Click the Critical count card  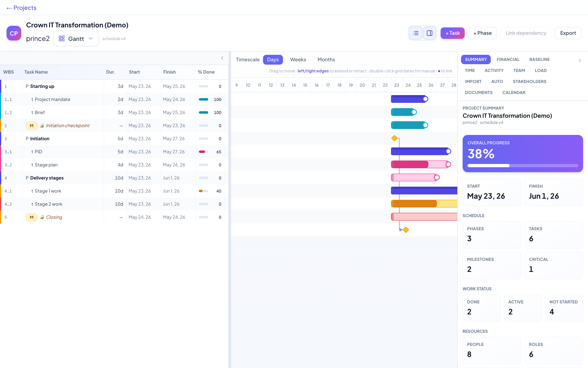(554, 266)
